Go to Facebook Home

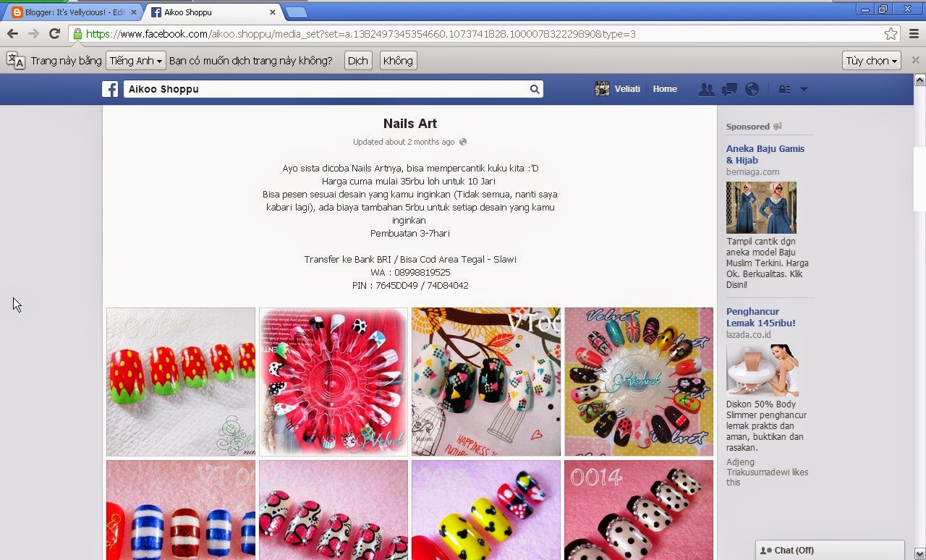tap(665, 89)
